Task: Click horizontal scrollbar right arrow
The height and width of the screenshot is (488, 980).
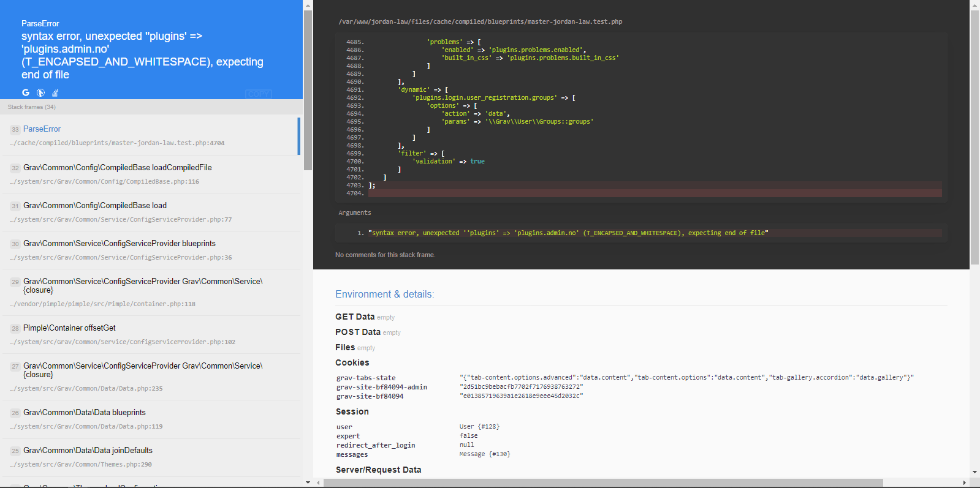Action: click(965, 482)
